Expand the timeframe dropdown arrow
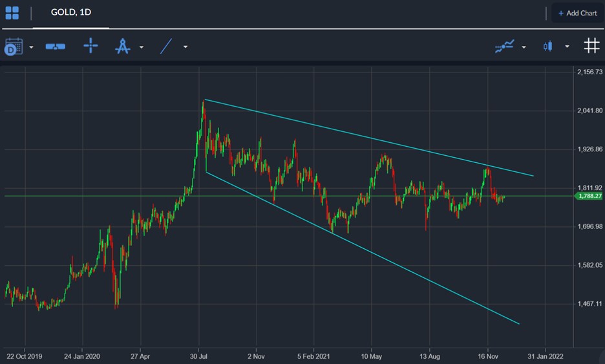Screen dimensions: 605x364 31,47
